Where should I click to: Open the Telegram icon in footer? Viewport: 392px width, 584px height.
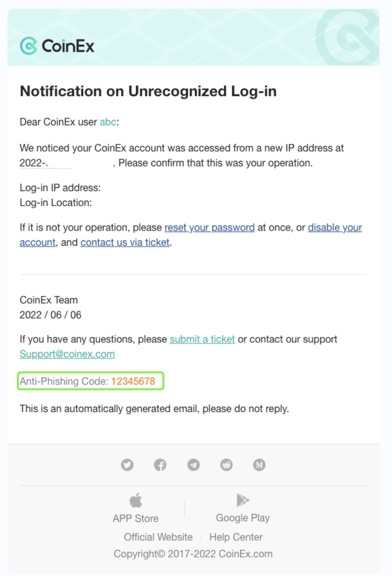point(193,464)
